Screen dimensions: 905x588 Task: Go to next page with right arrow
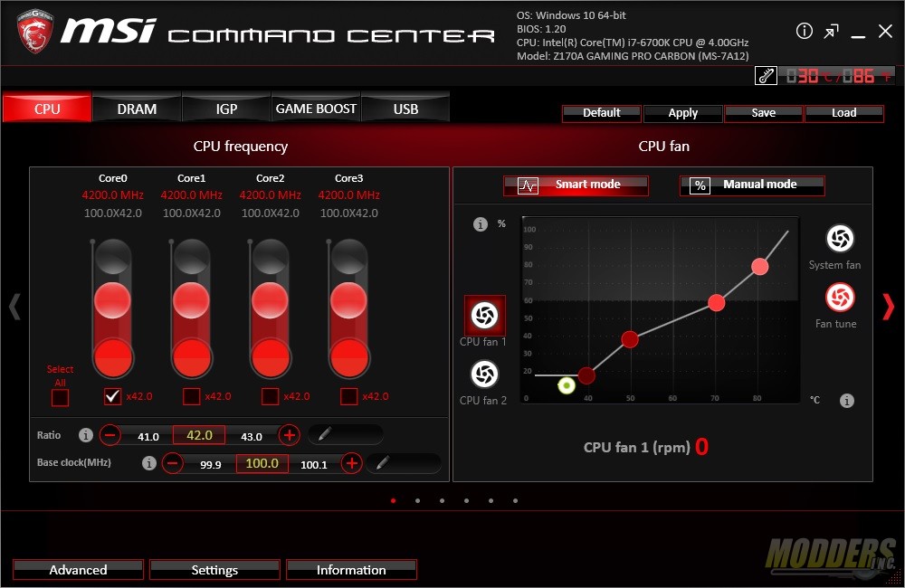click(889, 307)
